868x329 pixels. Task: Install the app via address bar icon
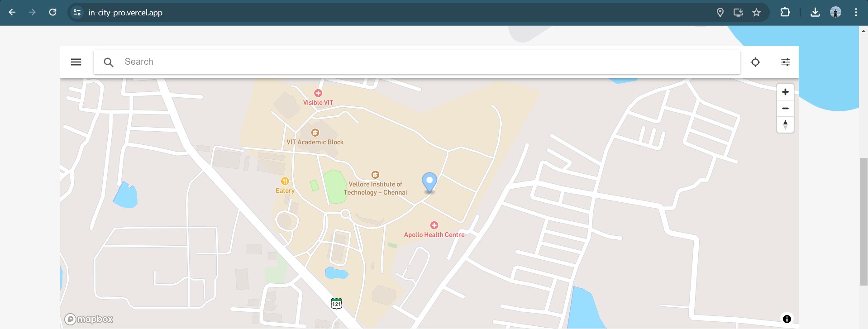[738, 12]
